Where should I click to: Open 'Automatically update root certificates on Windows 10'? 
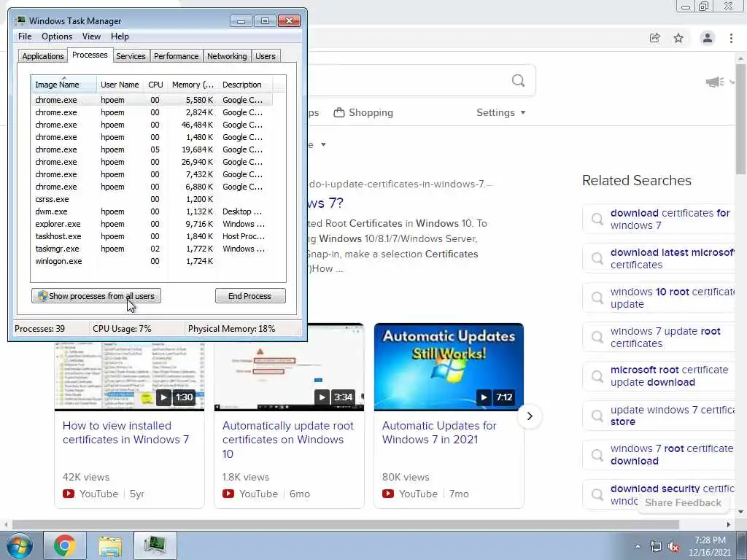click(x=287, y=440)
